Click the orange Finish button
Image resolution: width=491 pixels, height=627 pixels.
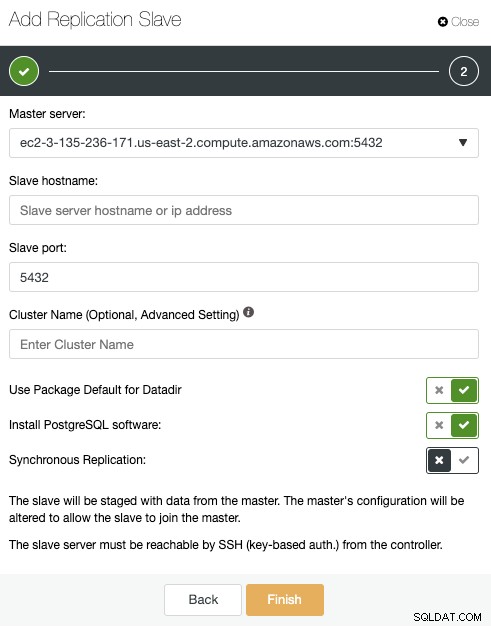(285, 600)
